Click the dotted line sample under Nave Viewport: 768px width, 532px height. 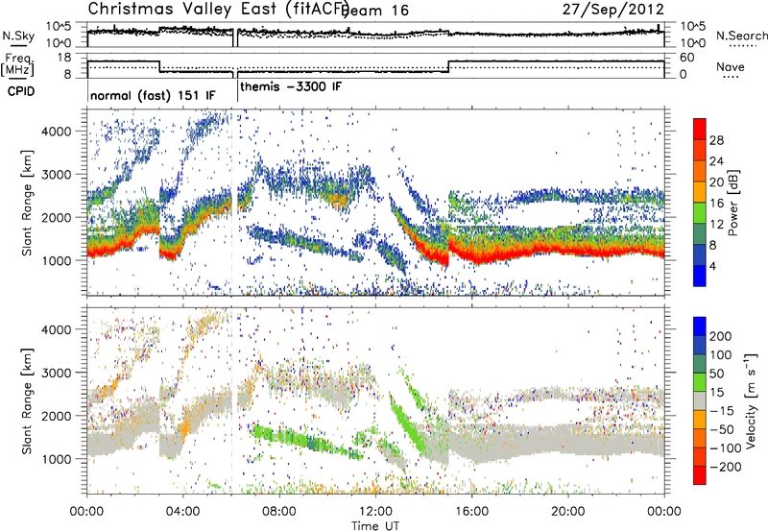(x=732, y=77)
